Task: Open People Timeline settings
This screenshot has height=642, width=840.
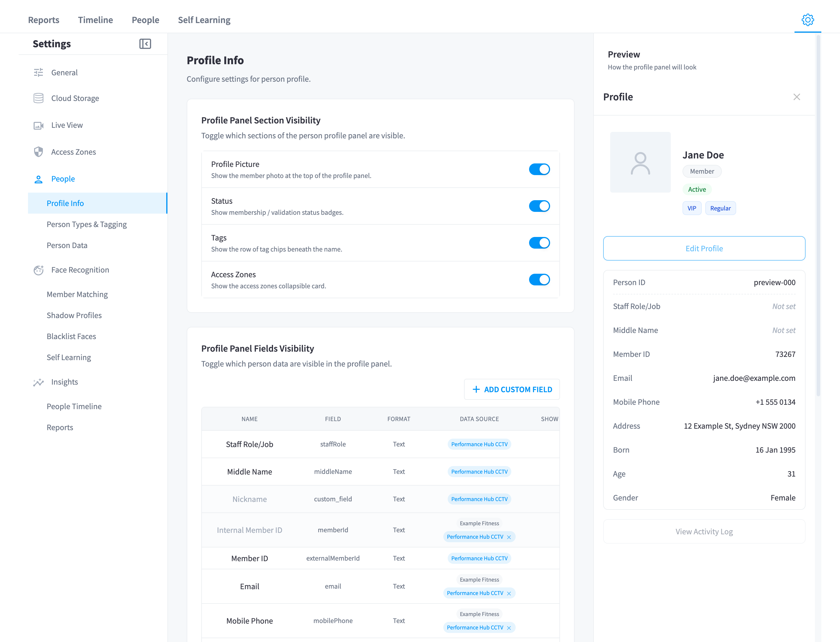Action: (x=74, y=407)
